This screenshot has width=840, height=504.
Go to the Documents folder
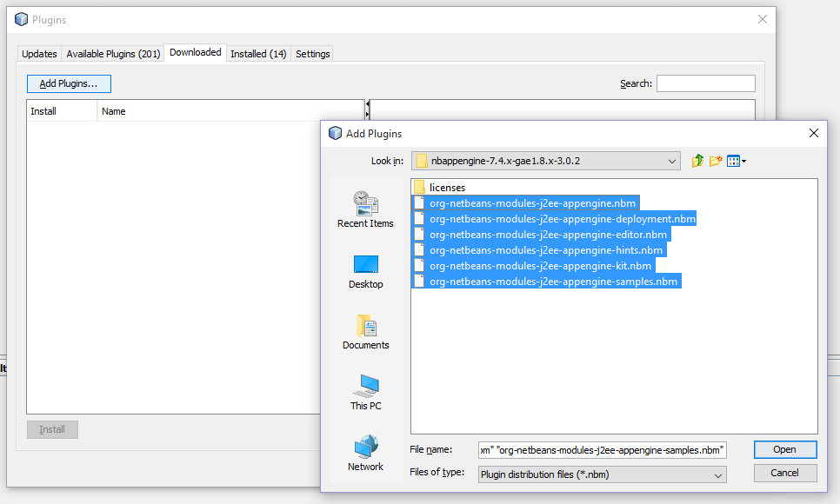click(x=365, y=332)
